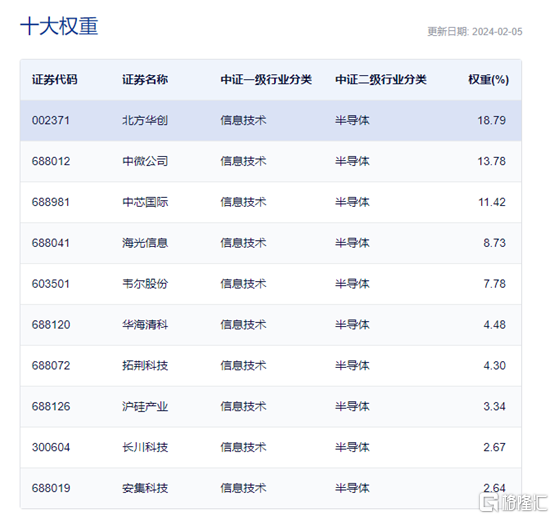Click the stock name 安集科技
The width and height of the screenshot is (554, 519).
pyautogui.click(x=145, y=488)
